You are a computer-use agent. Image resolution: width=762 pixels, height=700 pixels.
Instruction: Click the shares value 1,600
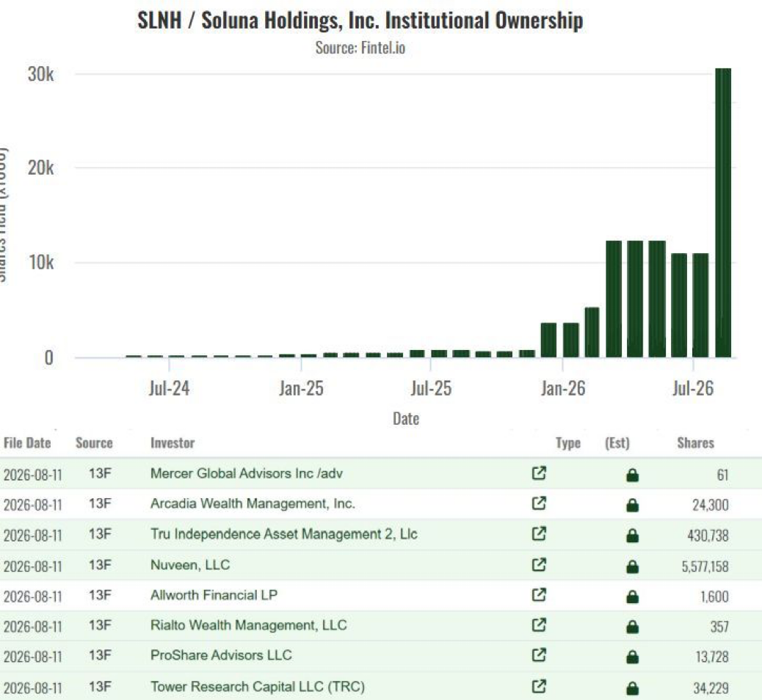(x=714, y=597)
